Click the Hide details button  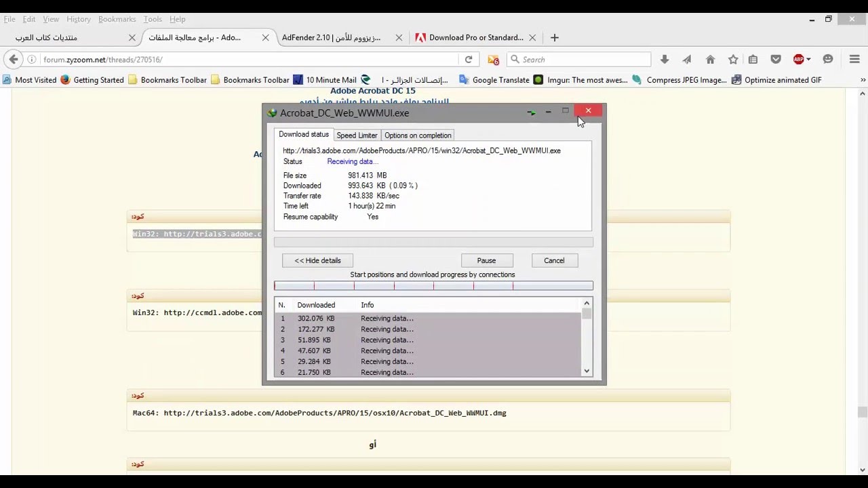tap(317, 260)
